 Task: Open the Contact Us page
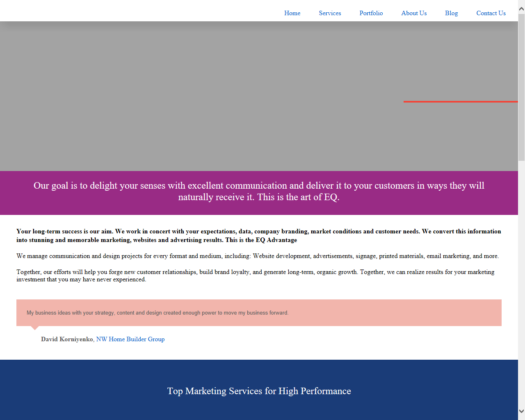(491, 13)
